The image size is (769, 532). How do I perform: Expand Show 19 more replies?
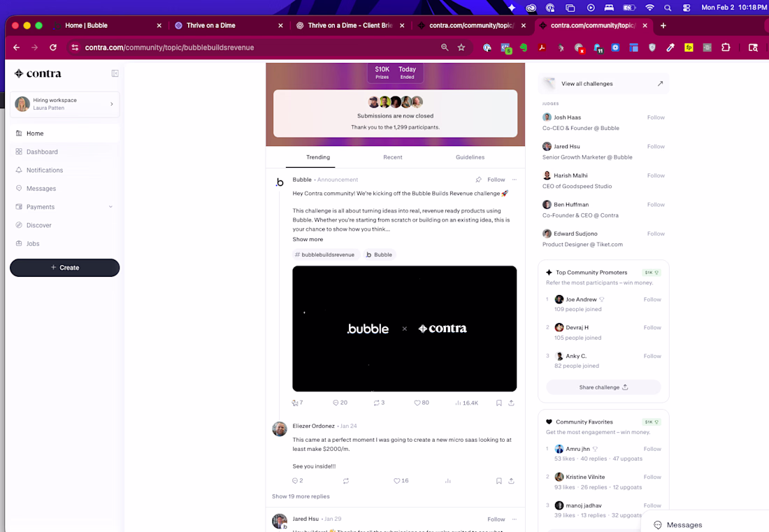click(301, 497)
